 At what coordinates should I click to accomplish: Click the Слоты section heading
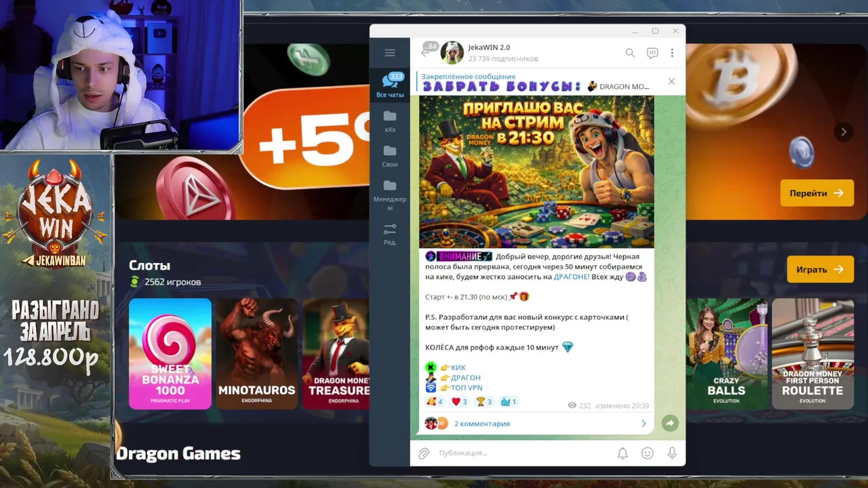150,266
